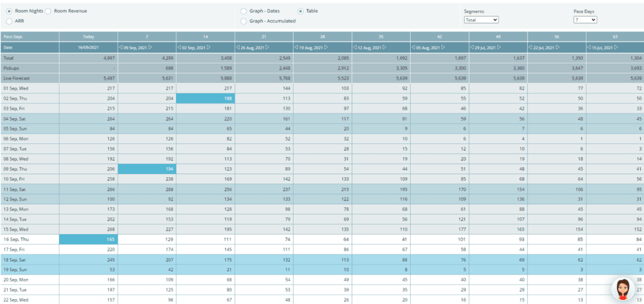Viewport: 644px width, 304px height.
Task: Go to previous date before 02 Sep, 2021
Action: pos(179,48)
